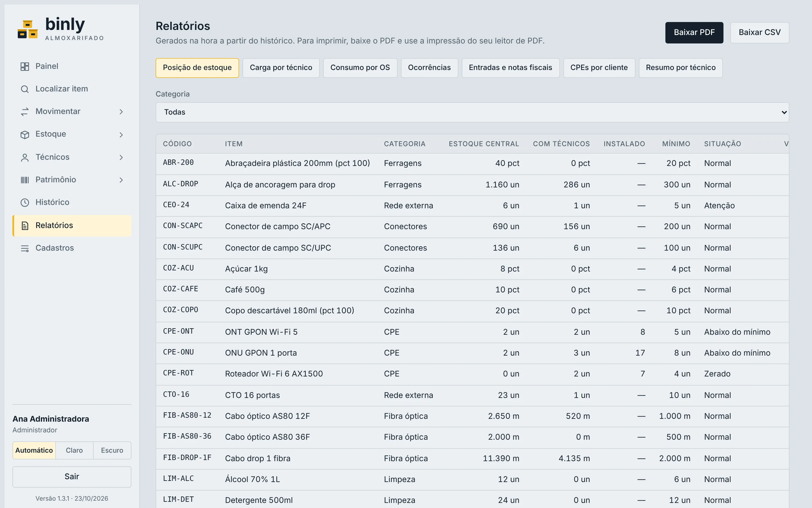Expand the Estoque submenu chevron
Viewport: 812px width, 508px height.
[x=121, y=134]
